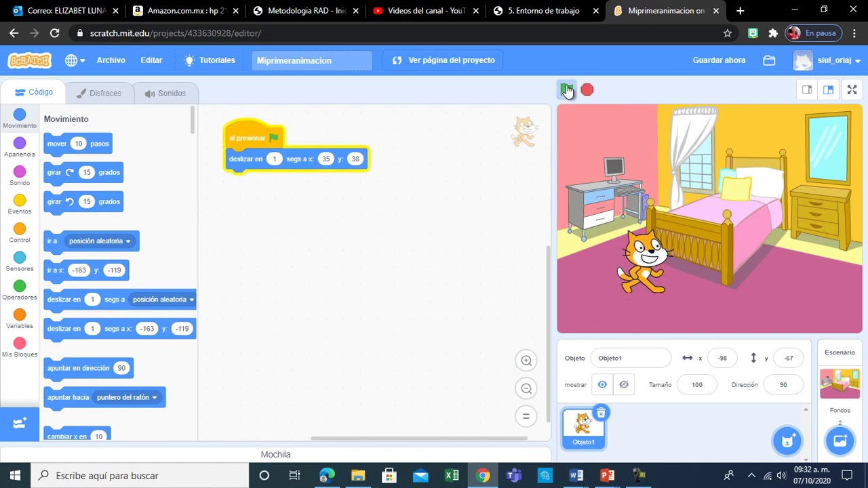
Task: Select the Eventos block category
Action: 20,204
